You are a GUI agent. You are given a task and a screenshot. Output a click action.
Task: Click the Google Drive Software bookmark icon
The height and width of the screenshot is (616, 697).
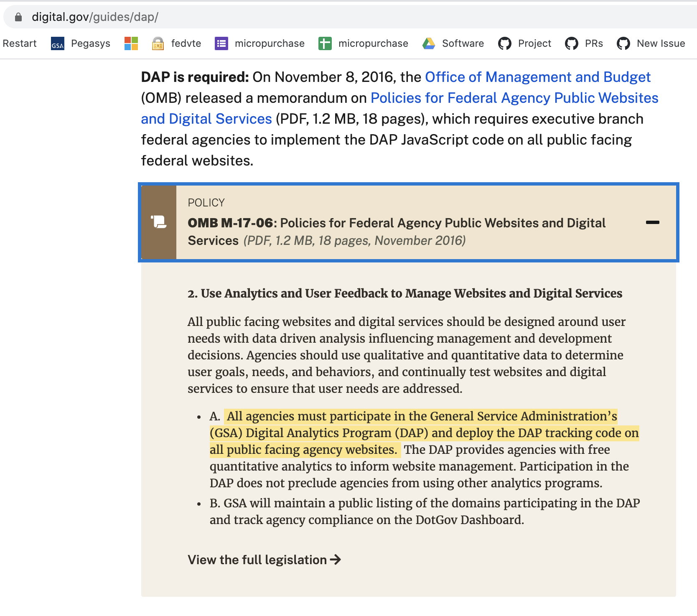pos(429,43)
